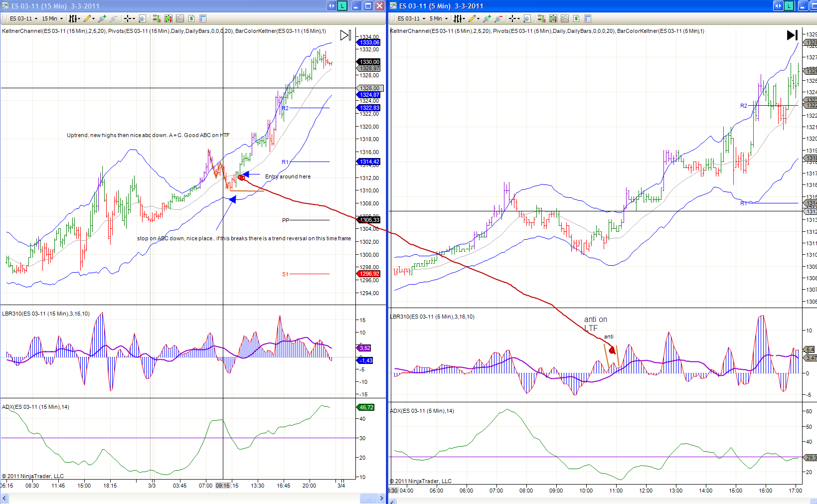Select the zoom frame magnifier in 15 Min window
Screen dimensions: 817x504
142,18
